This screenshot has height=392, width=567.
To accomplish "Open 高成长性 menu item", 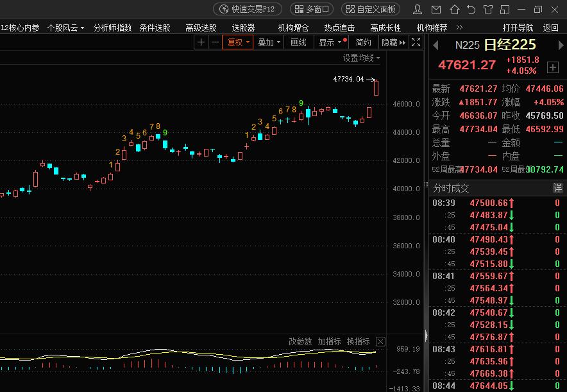I will (x=385, y=28).
